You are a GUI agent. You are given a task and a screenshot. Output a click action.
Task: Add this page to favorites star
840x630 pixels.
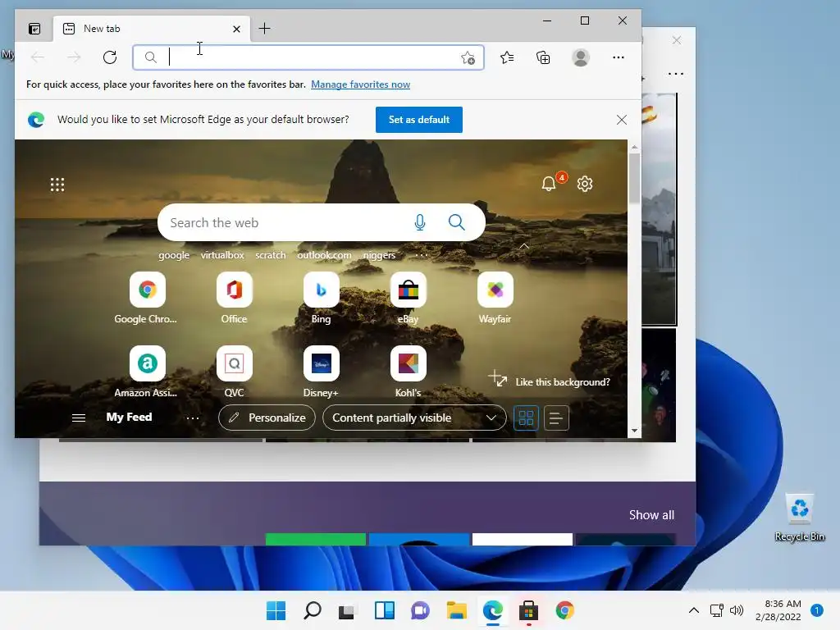point(468,58)
